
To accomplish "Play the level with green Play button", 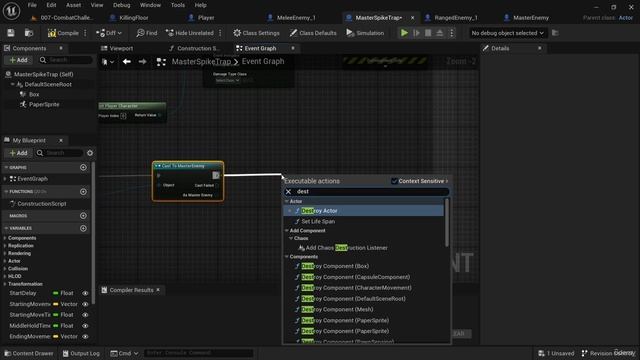I will (x=404, y=33).
